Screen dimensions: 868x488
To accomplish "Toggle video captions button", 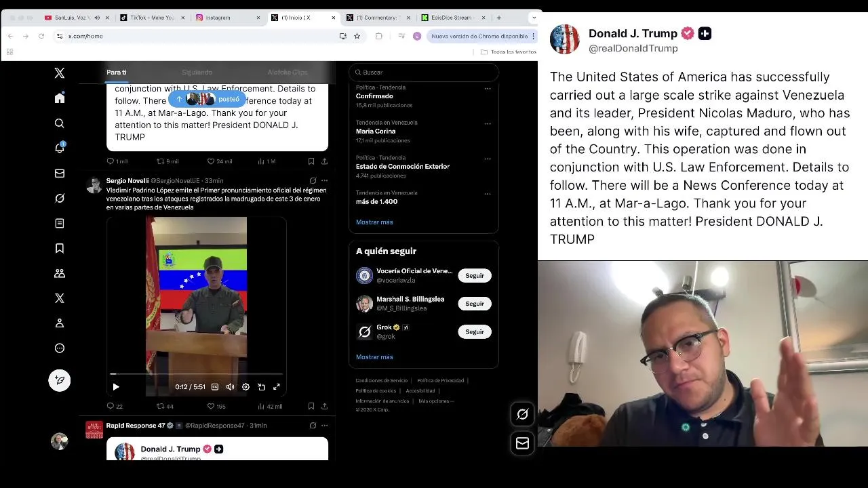I will (215, 387).
